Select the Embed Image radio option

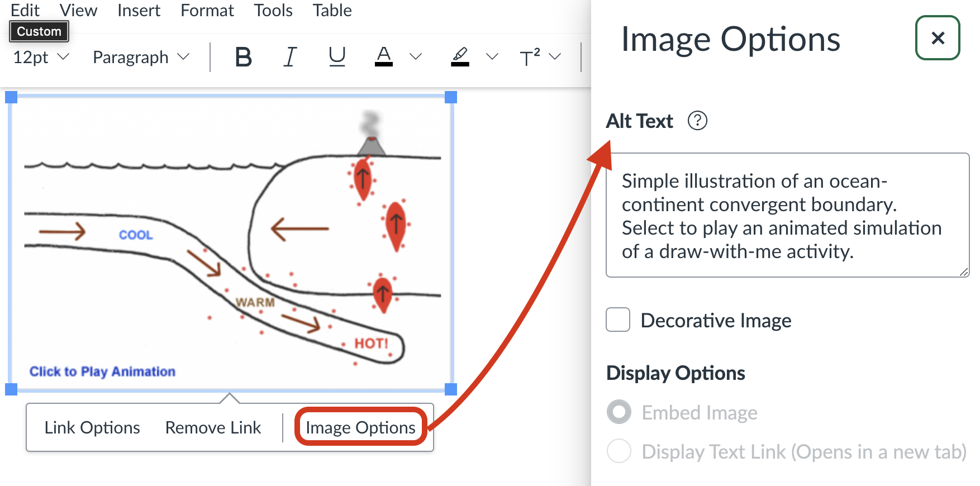(x=619, y=412)
